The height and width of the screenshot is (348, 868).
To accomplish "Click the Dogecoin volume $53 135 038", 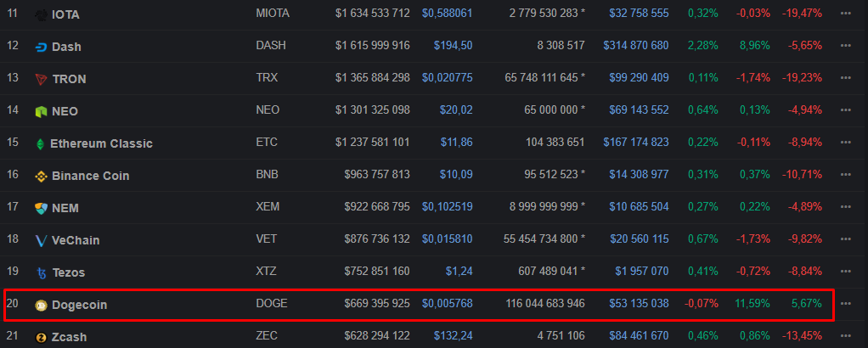I will point(640,303).
